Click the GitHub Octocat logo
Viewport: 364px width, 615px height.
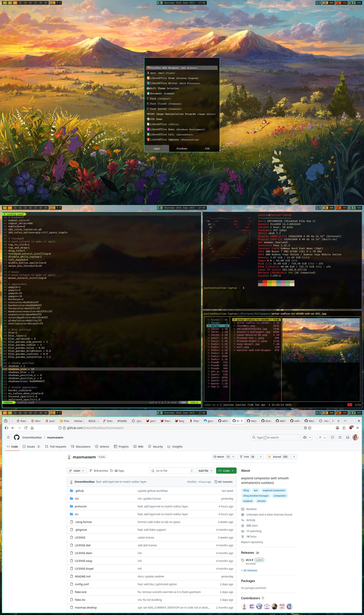(17, 438)
